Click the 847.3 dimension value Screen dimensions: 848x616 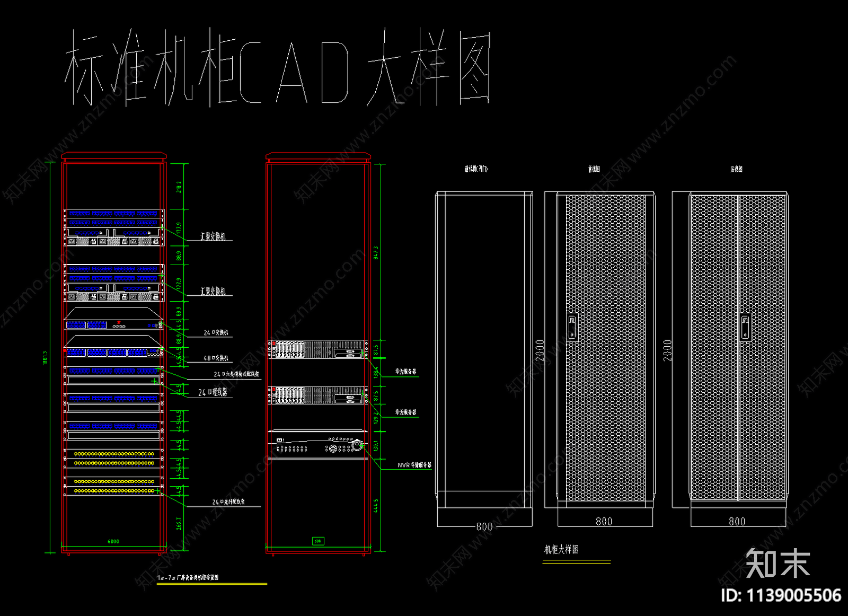[376, 252]
